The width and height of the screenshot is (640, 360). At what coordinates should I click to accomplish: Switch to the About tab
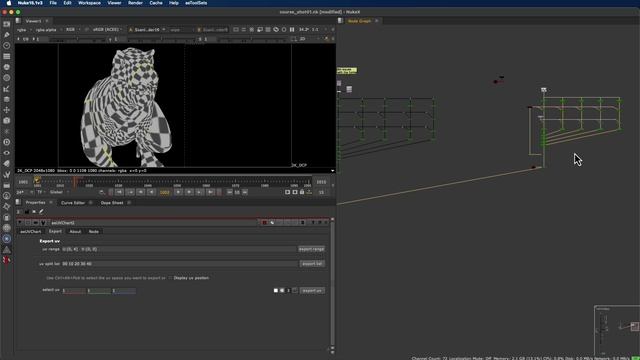(75, 232)
